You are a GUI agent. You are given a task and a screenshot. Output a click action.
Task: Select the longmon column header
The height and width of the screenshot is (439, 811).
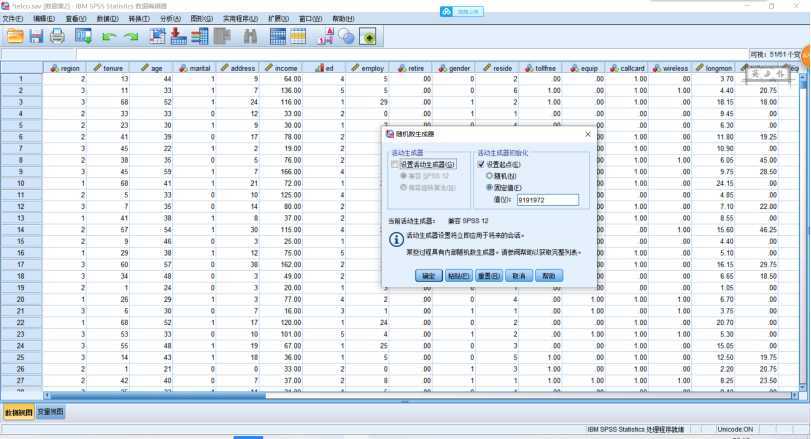point(714,68)
